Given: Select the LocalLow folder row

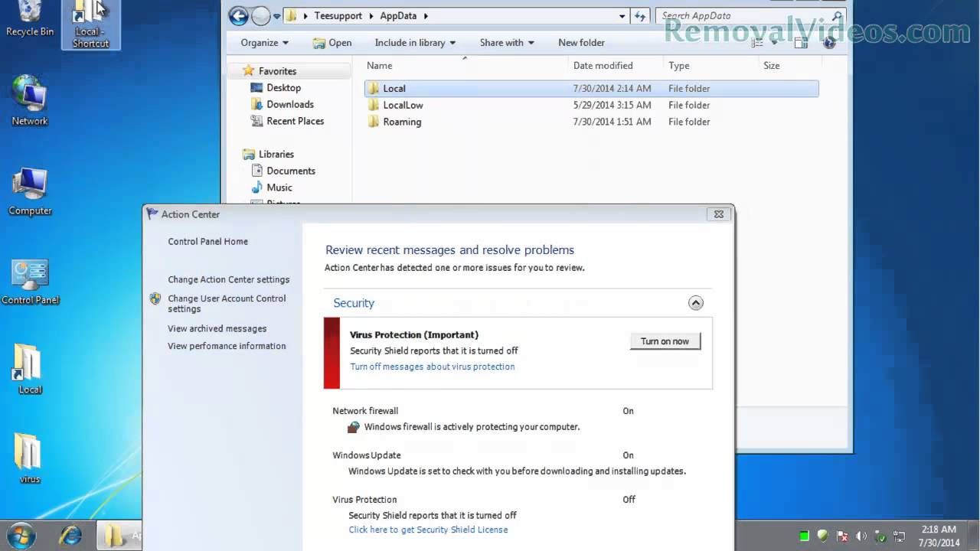Looking at the screenshot, I should [591, 106].
